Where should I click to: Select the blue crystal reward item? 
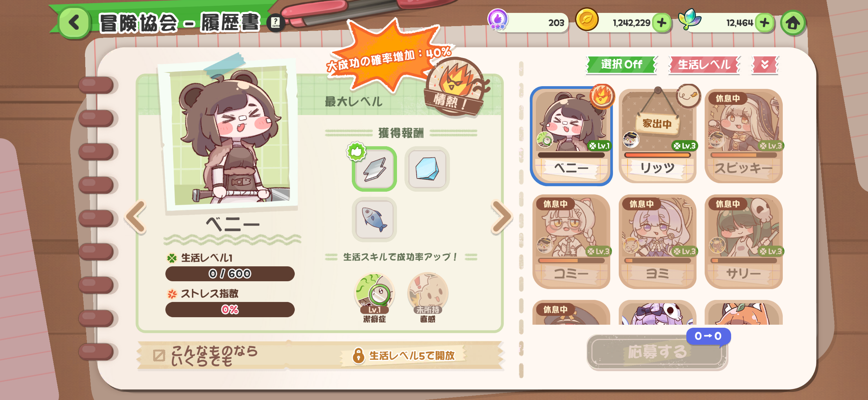[x=427, y=169]
